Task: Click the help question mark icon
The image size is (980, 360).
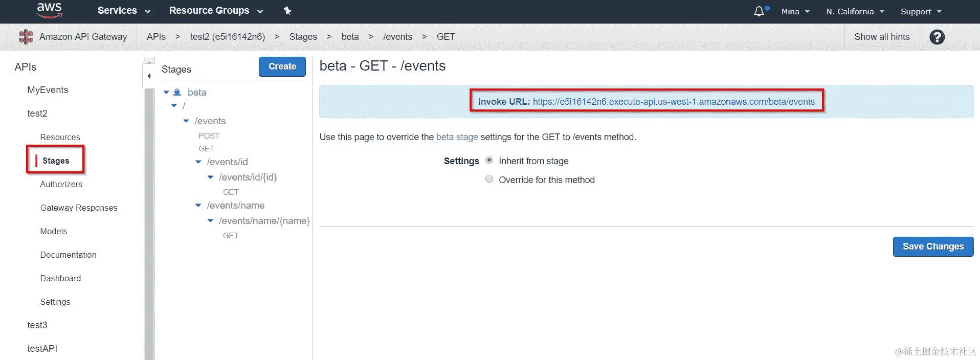Action: [x=937, y=37]
